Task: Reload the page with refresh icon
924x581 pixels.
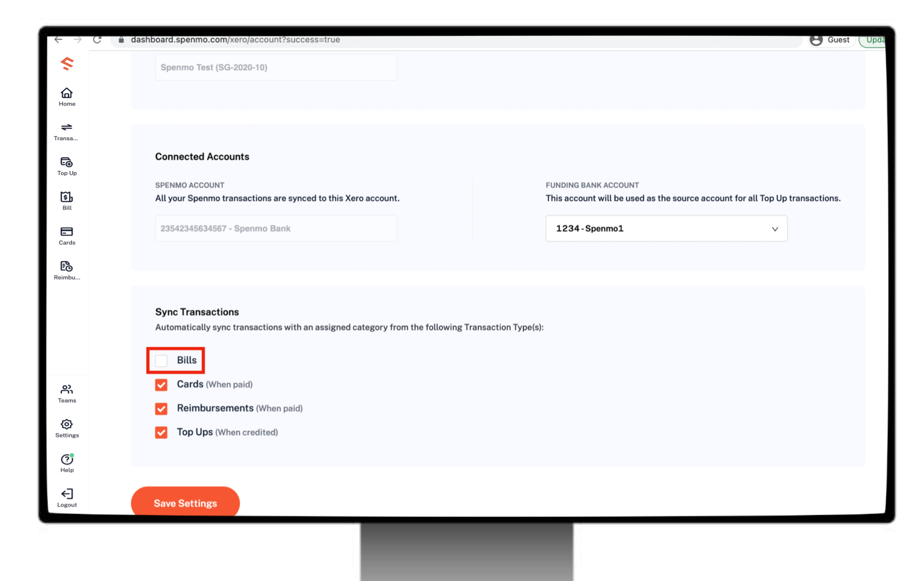Action: pos(97,39)
